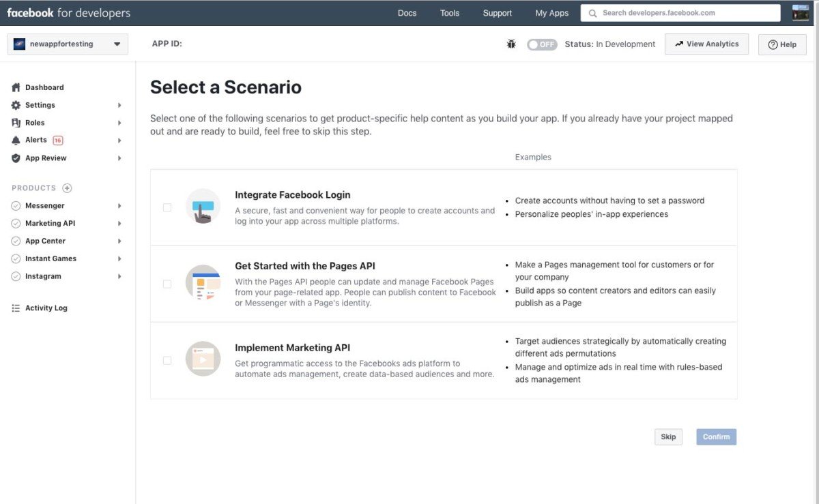
Task: Click the Instant Games checkmark circle icon
Action: coord(16,259)
